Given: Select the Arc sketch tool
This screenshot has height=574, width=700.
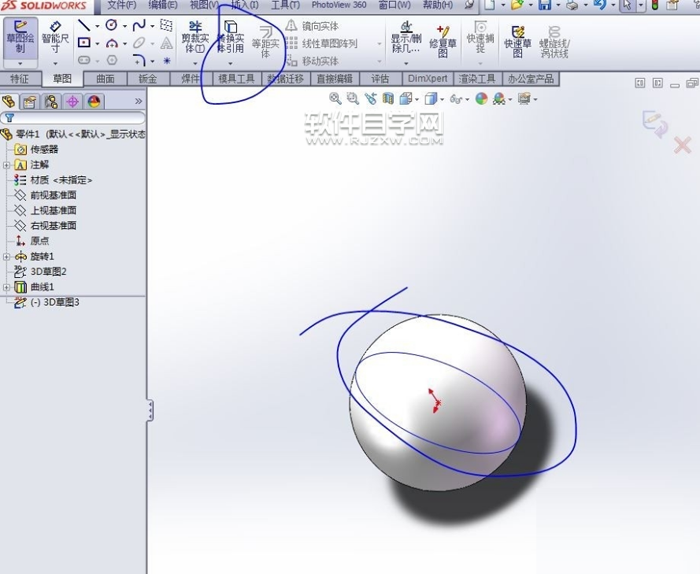Looking at the screenshot, I should pyautogui.click(x=112, y=43).
